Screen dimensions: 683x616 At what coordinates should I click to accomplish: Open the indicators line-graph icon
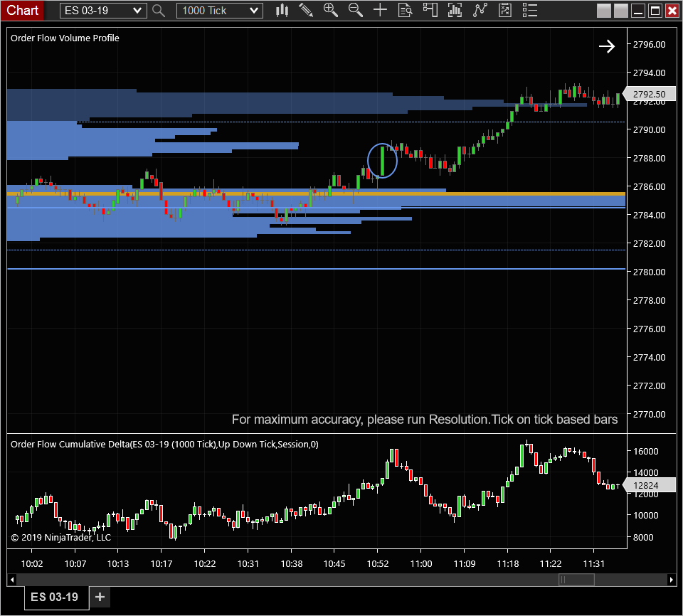click(480, 11)
